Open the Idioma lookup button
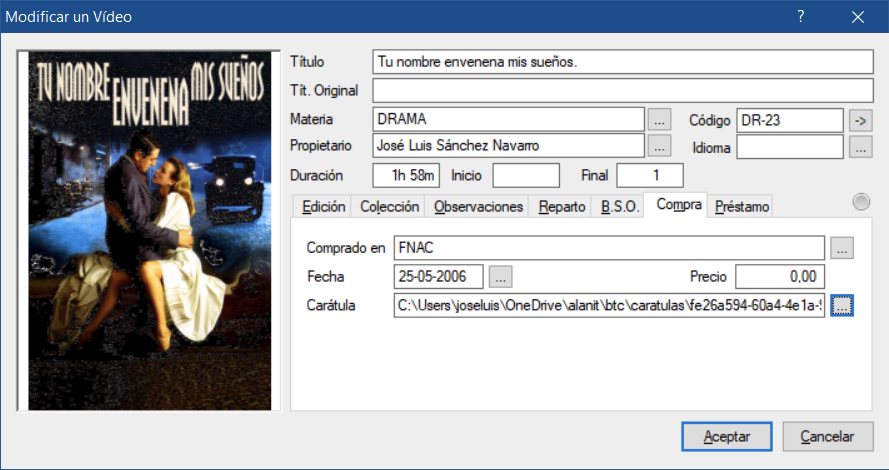The width and height of the screenshot is (889, 470). click(x=861, y=147)
